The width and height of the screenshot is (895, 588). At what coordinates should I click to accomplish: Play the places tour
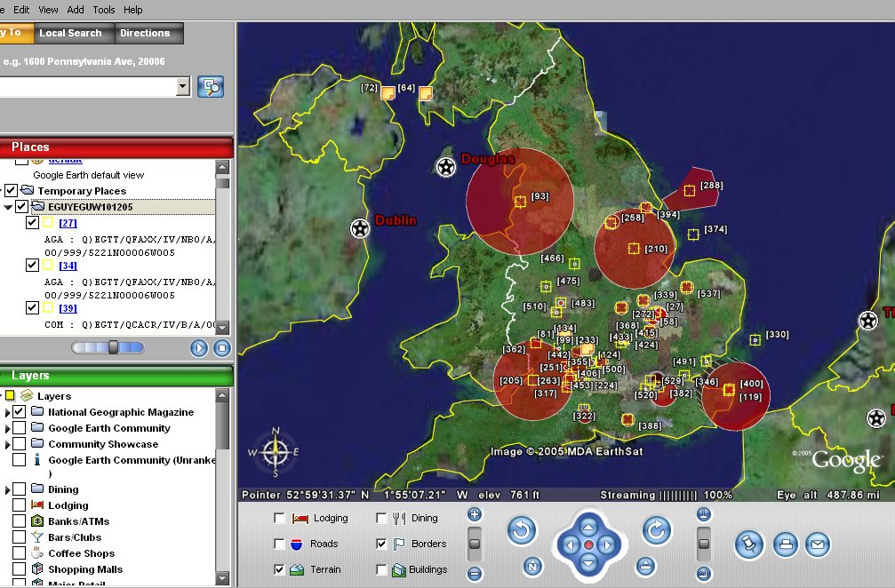pyautogui.click(x=198, y=348)
